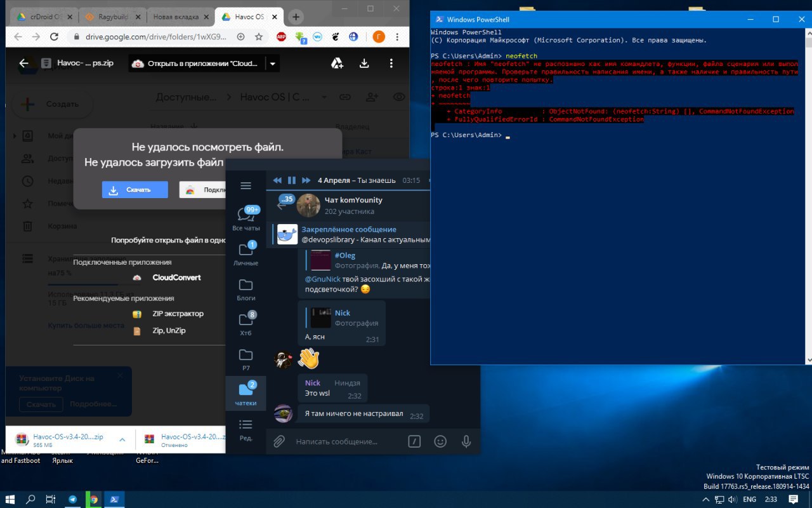The width and height of the screenshot is (812, 508).
Task: Close the Drive file preview with back arrow
Action: [24, 63]
